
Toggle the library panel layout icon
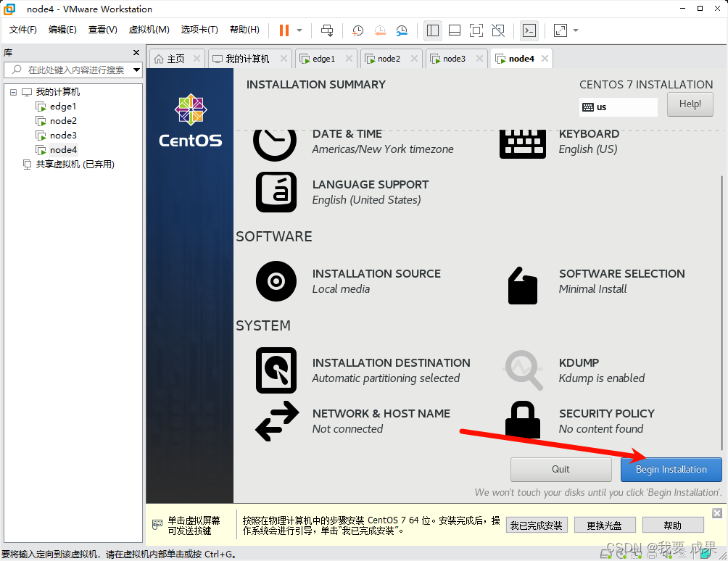433,30
